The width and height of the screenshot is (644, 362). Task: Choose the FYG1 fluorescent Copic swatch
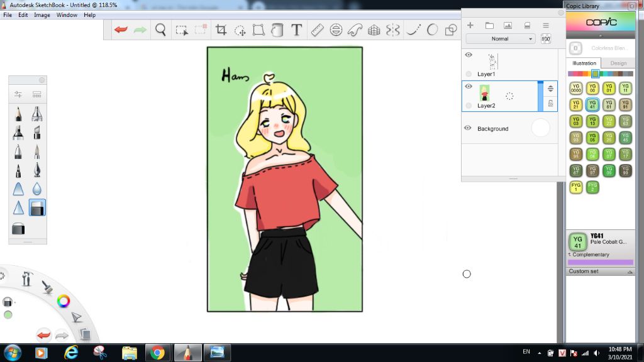576,187
